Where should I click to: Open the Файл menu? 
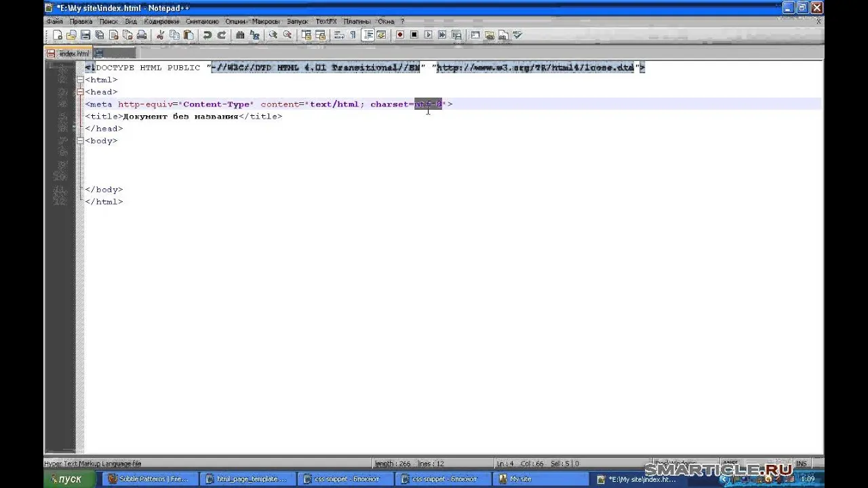(x=54, y=22)
